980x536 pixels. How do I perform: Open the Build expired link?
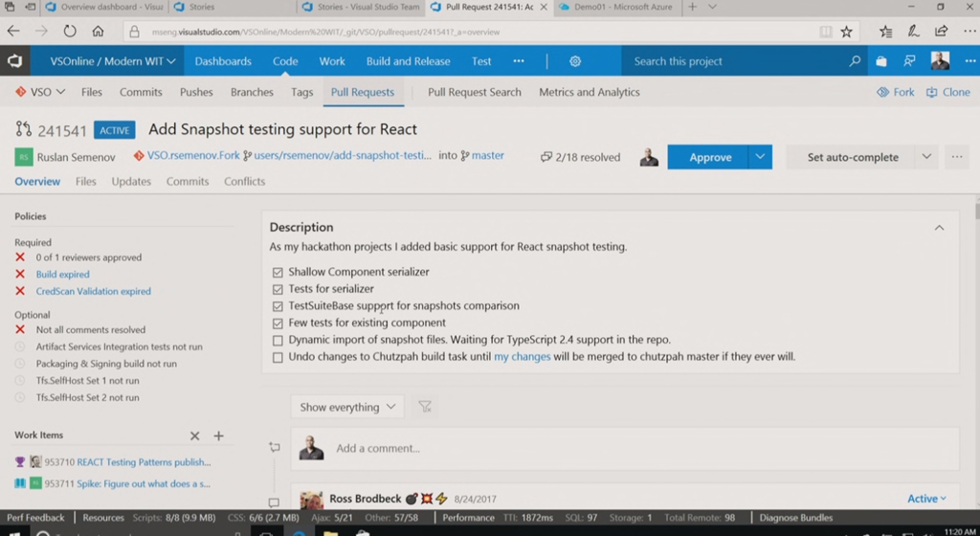pyautogui.click(x=62, y=275)
